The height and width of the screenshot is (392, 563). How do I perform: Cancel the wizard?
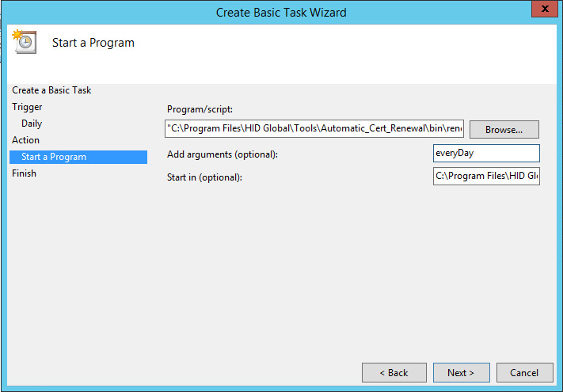pyautogui.click(x=524, y=372)
